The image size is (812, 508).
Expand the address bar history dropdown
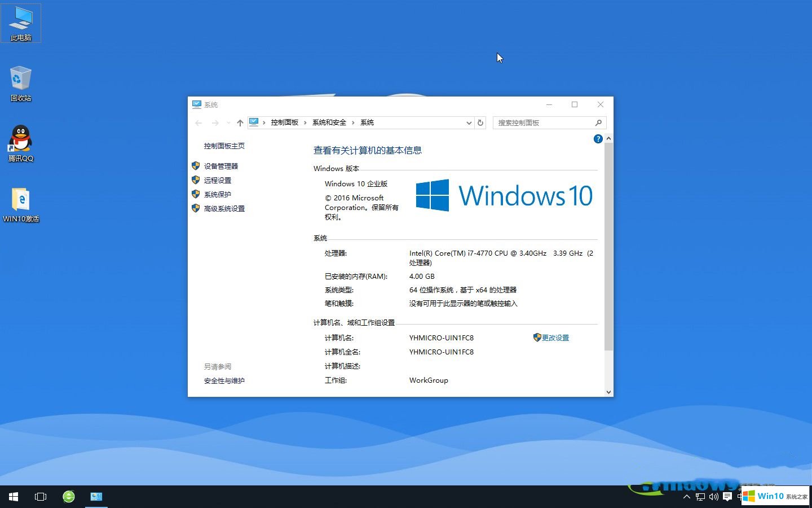(469, 122)
